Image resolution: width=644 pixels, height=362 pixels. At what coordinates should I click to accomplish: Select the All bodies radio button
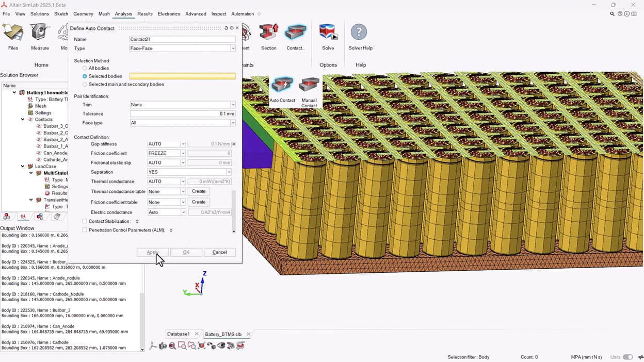(x=85, y=68)
